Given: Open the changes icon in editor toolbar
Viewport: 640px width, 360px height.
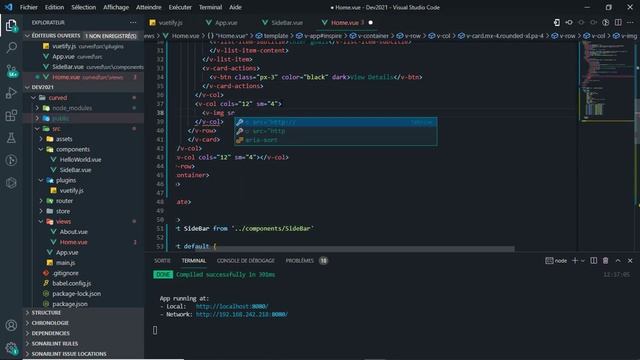Looking at the screenshot, I should tap(557, 22).
